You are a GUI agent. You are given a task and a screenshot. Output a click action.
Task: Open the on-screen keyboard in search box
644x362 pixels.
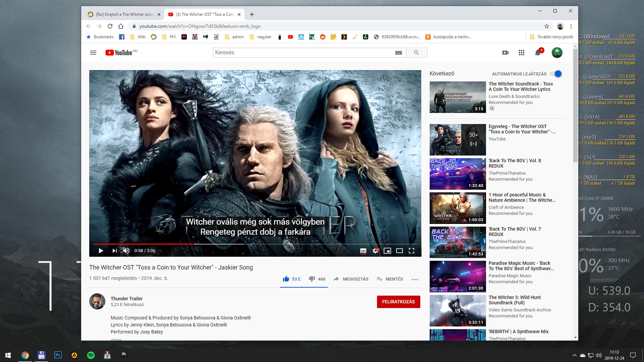[398, 53]
